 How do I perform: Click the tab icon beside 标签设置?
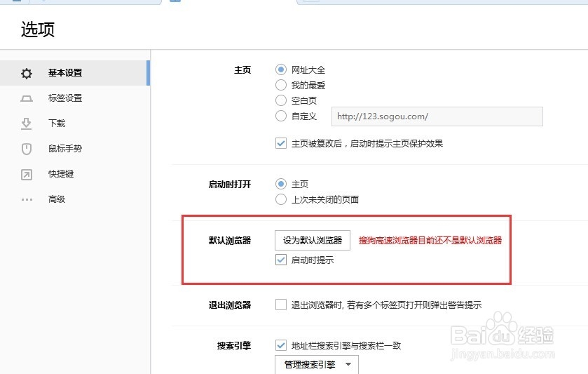(27, 99)
